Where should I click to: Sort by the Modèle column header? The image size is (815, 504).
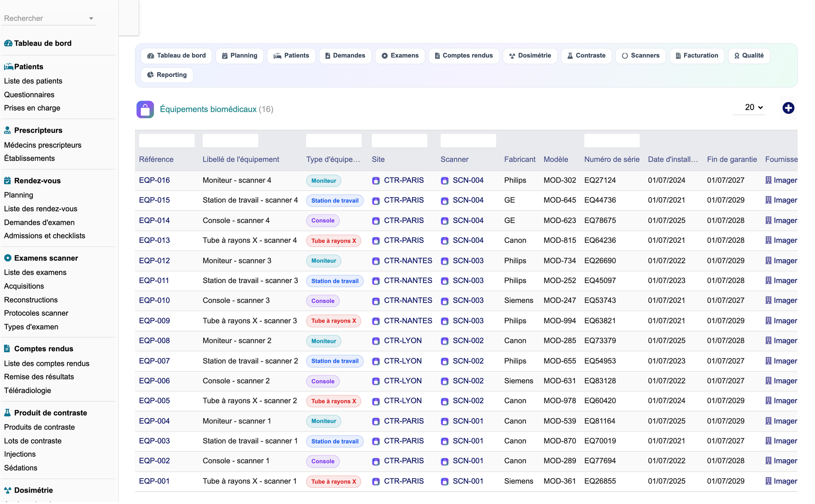pyautogui.click(x=556, y=159)
